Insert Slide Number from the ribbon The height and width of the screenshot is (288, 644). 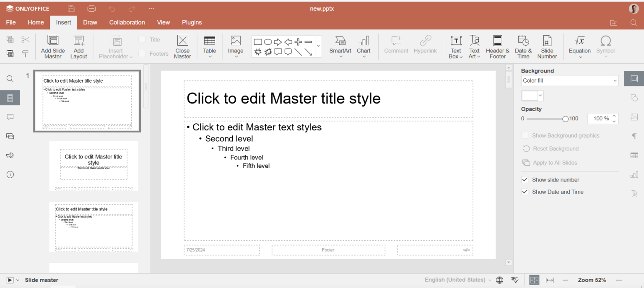(x=547, y=41)
